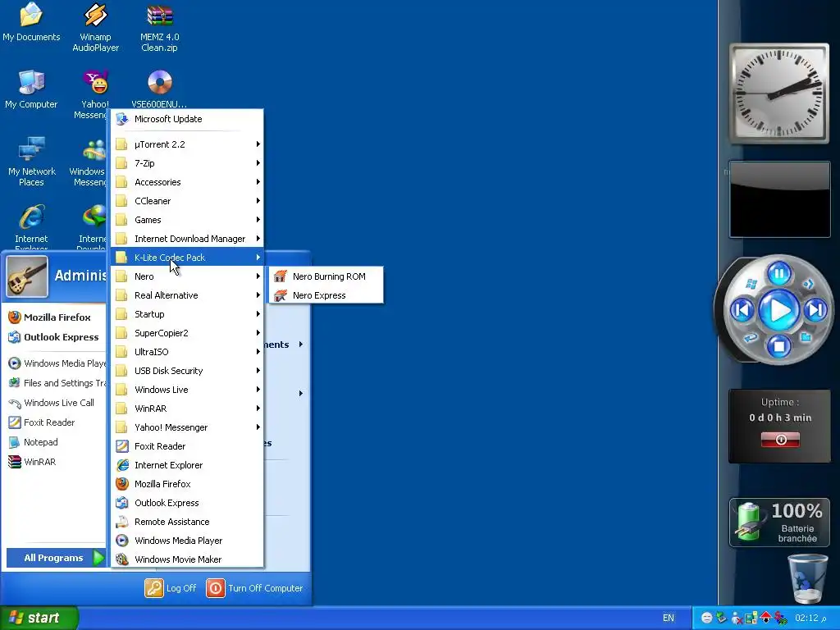Expand the CCleaner folder
840x630 pixels.
(x=188, y=201)
